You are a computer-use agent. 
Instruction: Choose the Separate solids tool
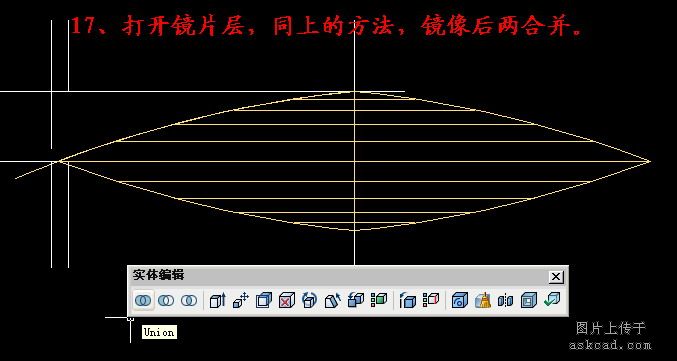click(505, 300)
